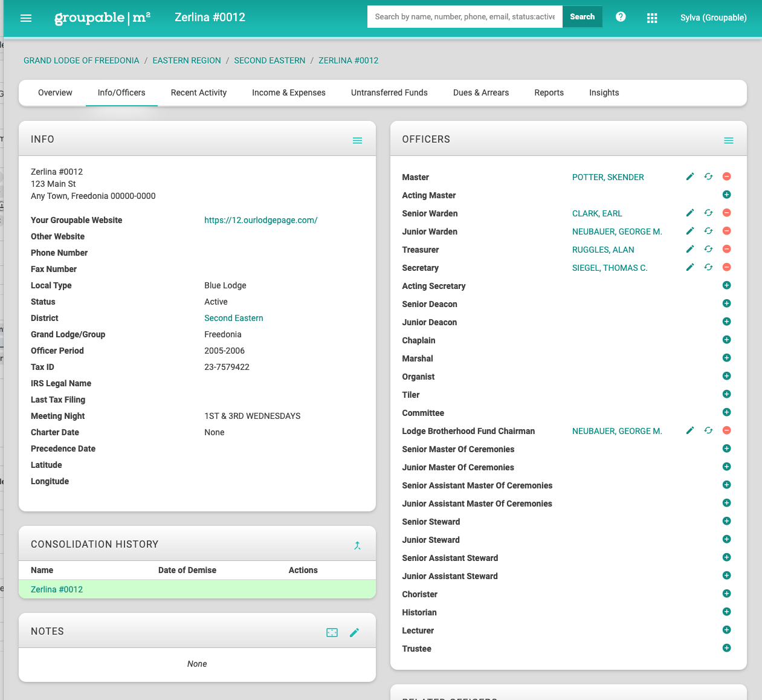Open the Junior Warden Neubauer, George M. profile
This screenshot has width=762, height=700.
(617, 232)
